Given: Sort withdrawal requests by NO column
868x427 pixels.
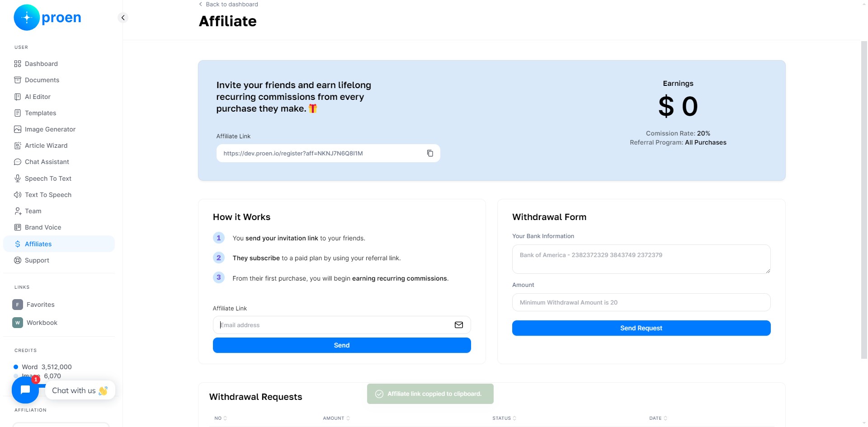Looking at the screenshot, I should [x=221, y=418].
